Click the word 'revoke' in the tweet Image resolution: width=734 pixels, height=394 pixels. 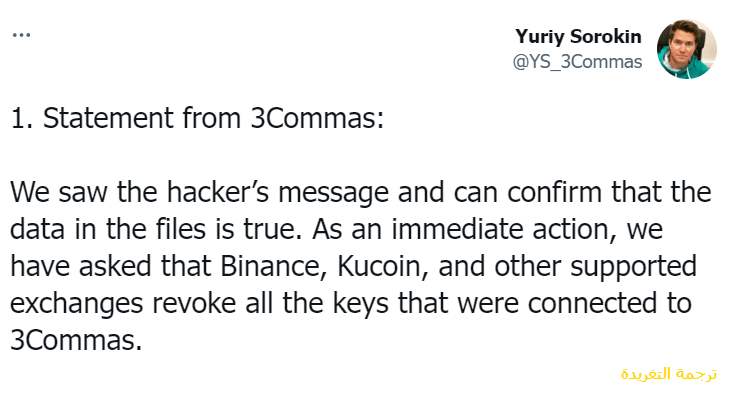click(194, 303)
